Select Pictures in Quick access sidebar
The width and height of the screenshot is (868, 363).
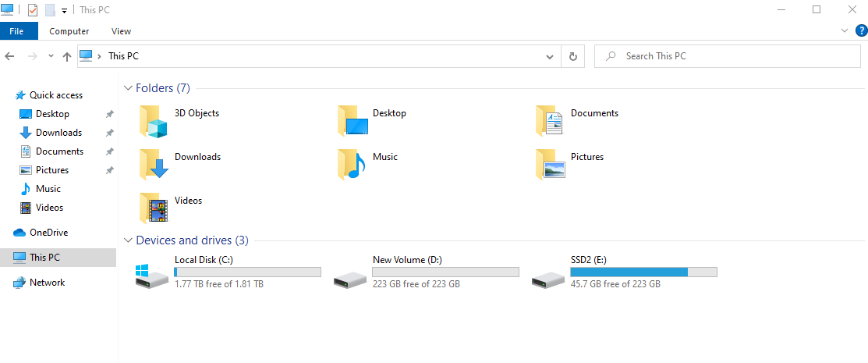pyautogui.click(x=52, y=170)
